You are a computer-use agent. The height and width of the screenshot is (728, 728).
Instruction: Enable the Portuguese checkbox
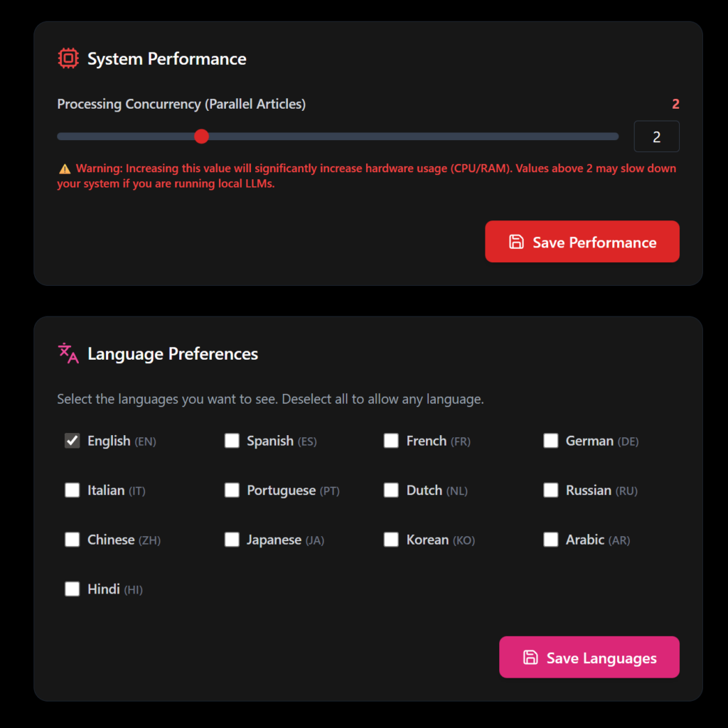pos(232,490)
